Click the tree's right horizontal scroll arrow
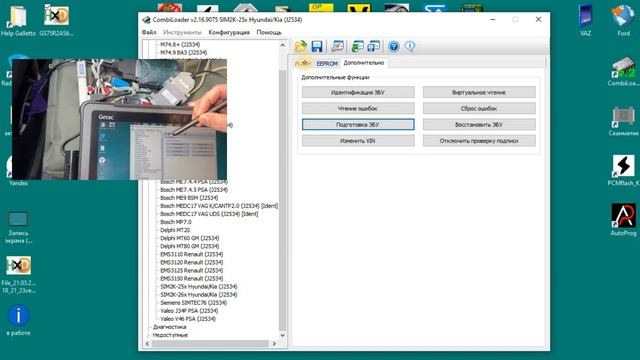Image resolution: width=640 pixels, height=360 pixels. pos(274,344)
